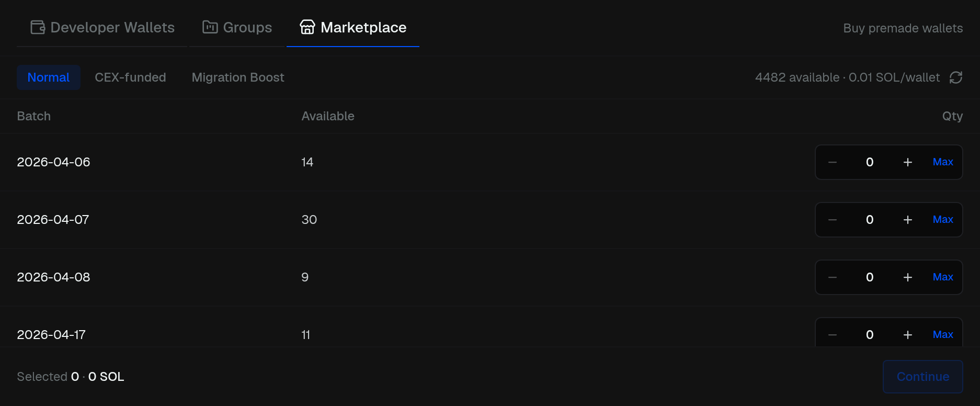Viewport: 980px width, 406px height.
Task: Switch to CEX-funded wallets
Action: (x=130, y=77)
